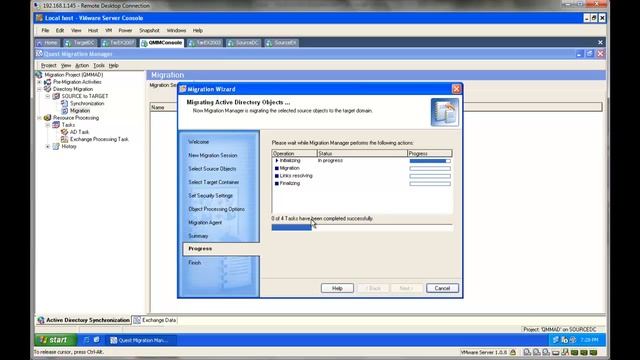Screen dimensions: 640x360
Task: Expand Pre-Migration Activities node
Action: pyautogui.click(x=40, y=82)
